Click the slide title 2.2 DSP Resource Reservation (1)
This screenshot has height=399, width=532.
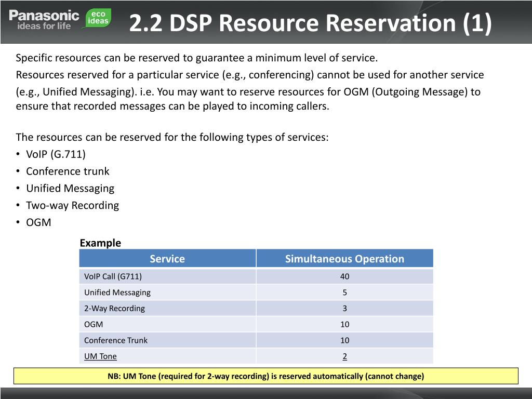pos(311,23)
